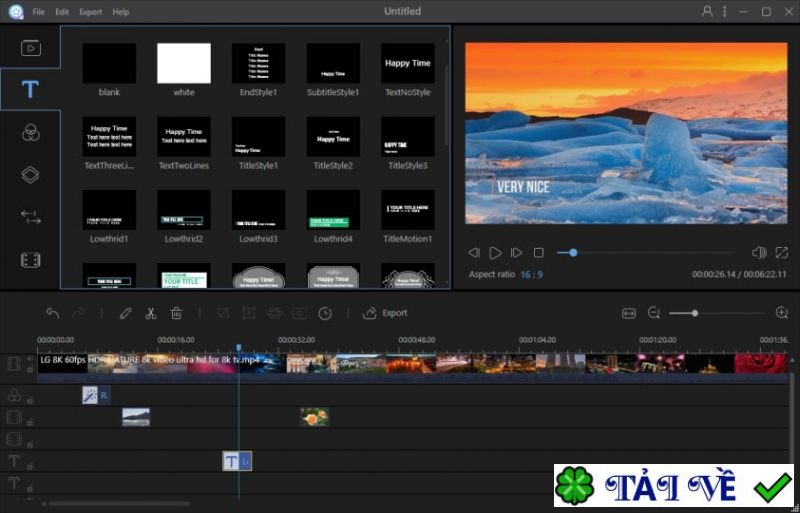This screenshot has width=800, height=513.
Task: Mute the preview volume speaker
Action: [758, 253]
